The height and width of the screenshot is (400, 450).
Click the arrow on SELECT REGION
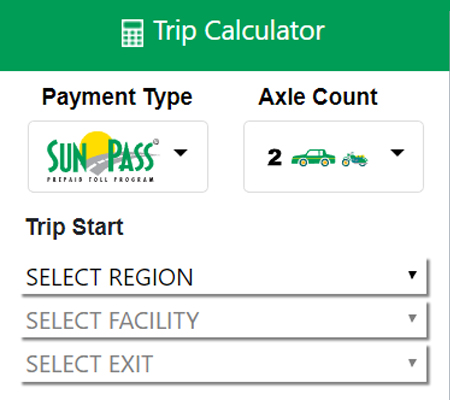click(412, 275)
